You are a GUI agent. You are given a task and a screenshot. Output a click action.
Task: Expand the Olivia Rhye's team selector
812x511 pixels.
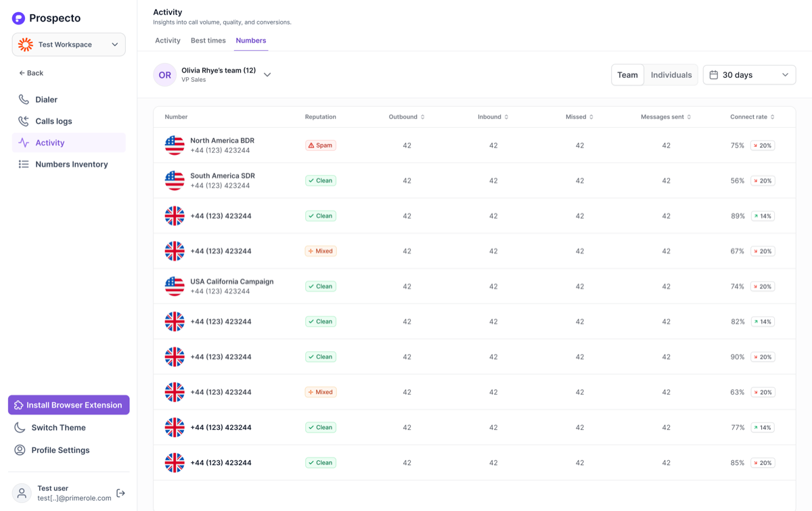coord(267,75)
